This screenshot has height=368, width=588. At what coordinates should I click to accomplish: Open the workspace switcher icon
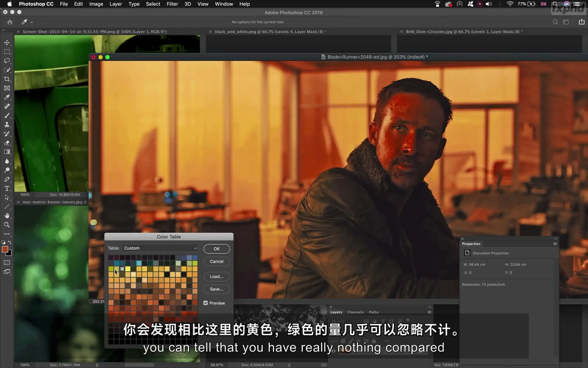(566, 22)
